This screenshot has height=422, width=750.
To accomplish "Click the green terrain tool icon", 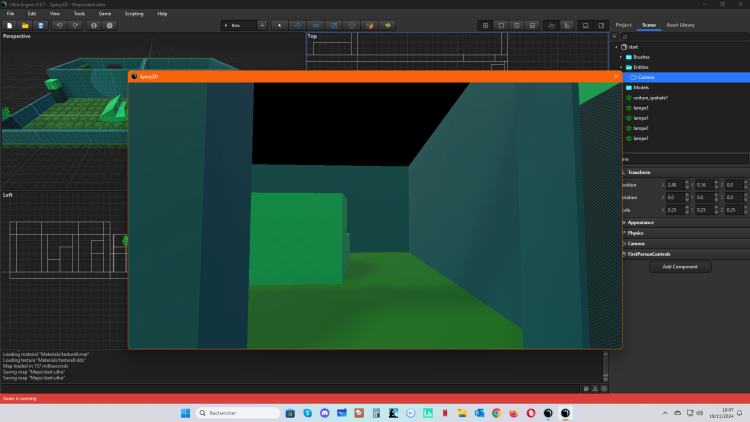I will tap(388, 25).
